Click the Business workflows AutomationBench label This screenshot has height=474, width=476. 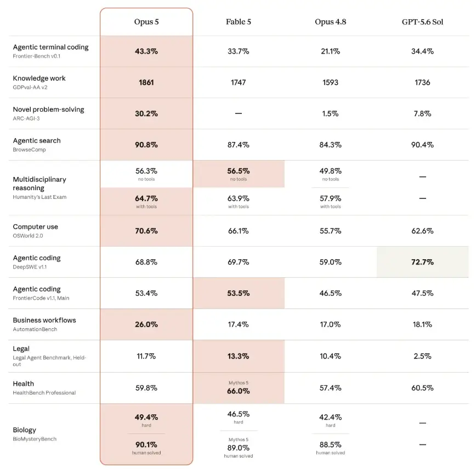click(44, 324)
